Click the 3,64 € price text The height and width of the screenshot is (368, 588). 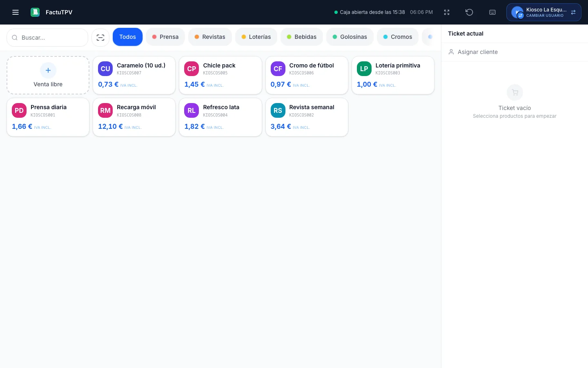(x=281, y=126)
